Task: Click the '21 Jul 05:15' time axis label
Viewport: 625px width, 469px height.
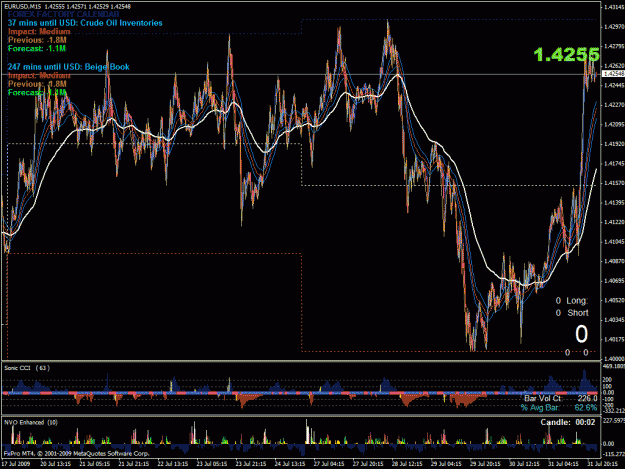Action: click(x=95, y=464)
